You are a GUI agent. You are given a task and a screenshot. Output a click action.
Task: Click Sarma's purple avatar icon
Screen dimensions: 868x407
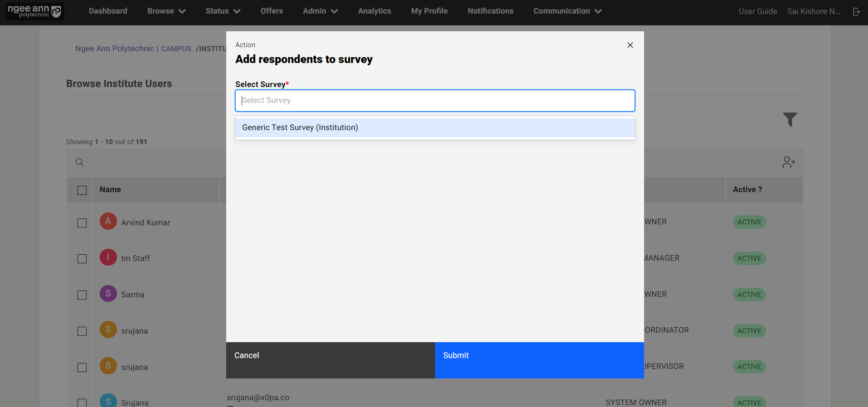[108, 294]
